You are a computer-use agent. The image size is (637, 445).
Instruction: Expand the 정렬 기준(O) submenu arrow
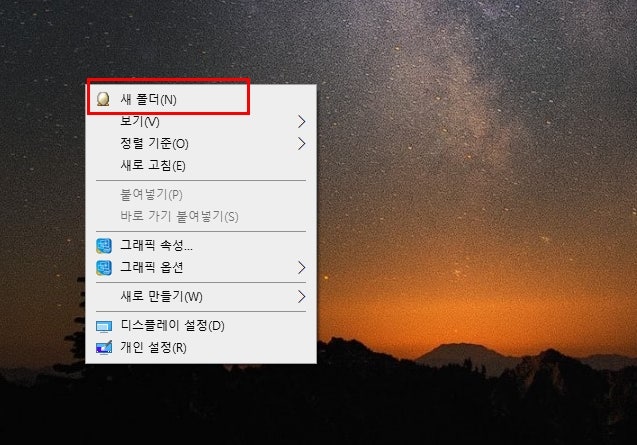click(x=301, y=143)
